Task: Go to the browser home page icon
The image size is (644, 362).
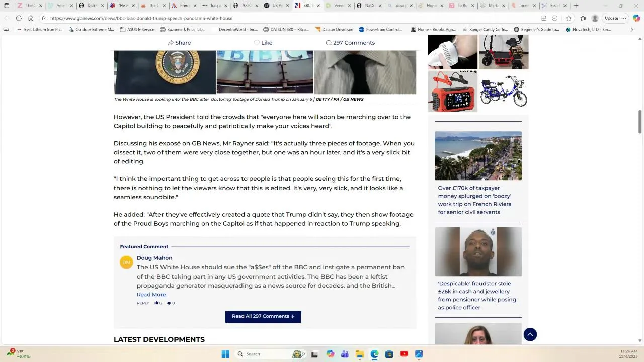Action: pyautogui.click(x=31, y=18)
